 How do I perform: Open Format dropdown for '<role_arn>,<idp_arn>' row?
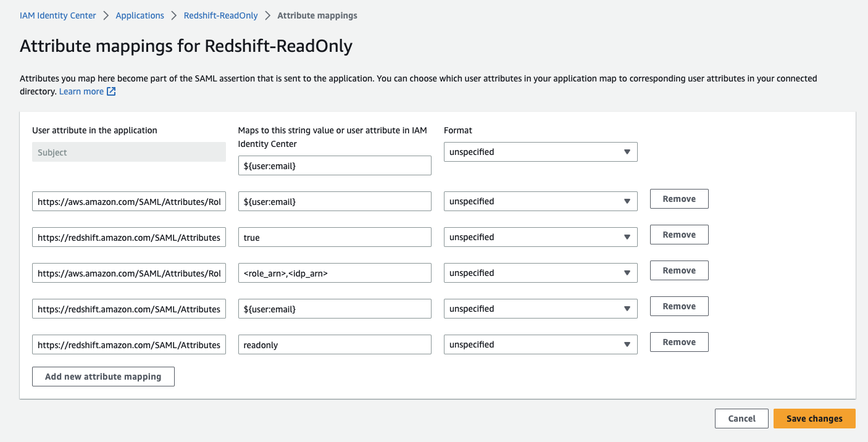click(540, 273)
